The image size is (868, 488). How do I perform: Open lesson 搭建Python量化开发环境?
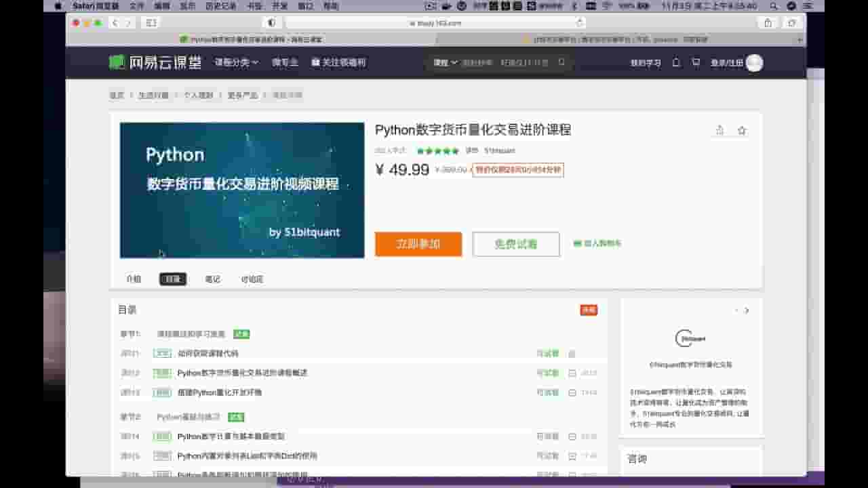(220, 392)
